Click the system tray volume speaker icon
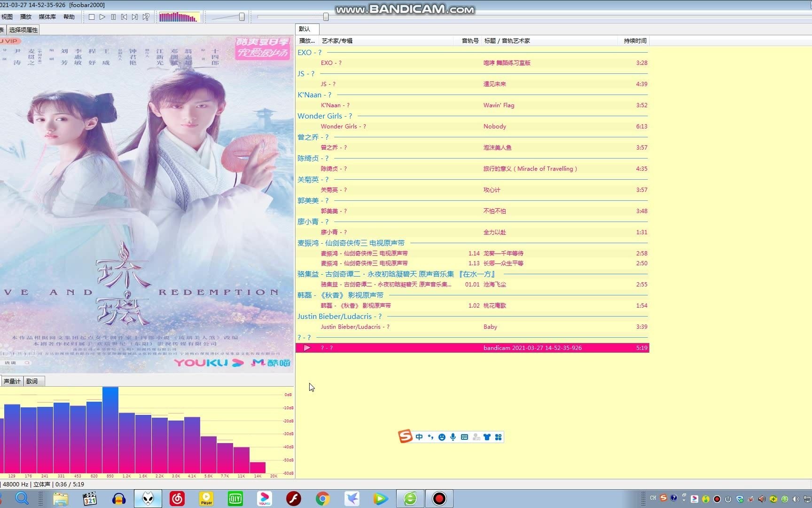This screenshot has height=508, width=812. tap(796, 499)
